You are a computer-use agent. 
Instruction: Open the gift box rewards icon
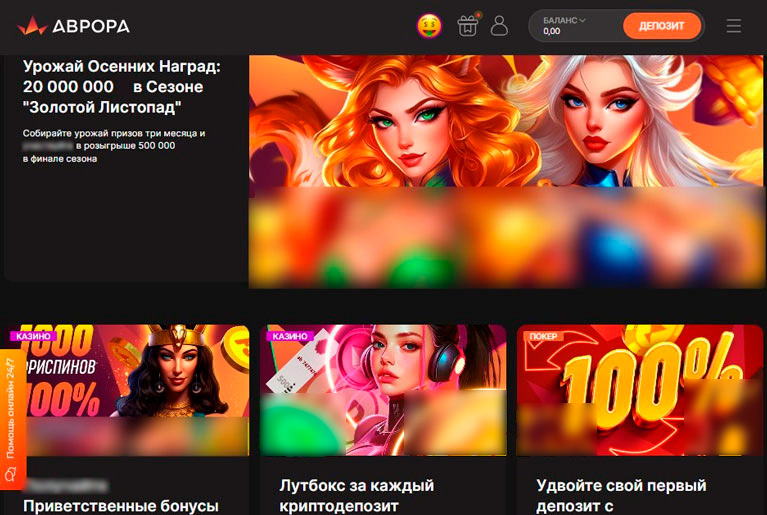pyautogui.click(x=468, y=25)
